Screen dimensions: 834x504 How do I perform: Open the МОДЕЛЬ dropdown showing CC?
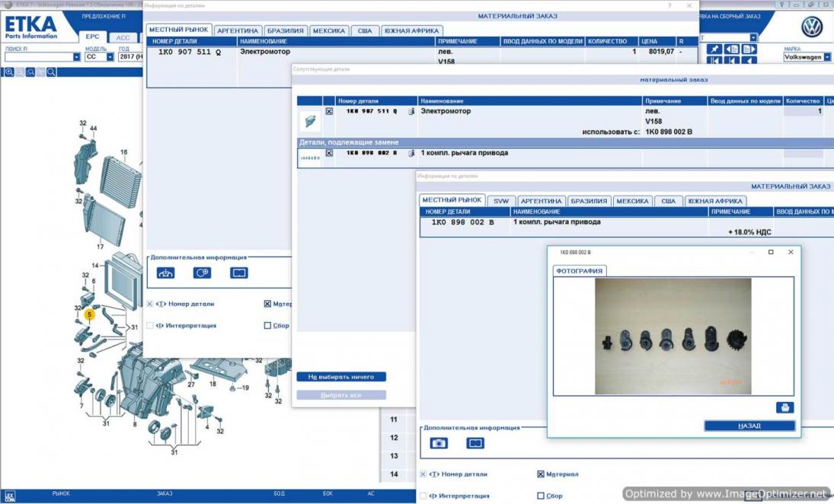point(110,57)
